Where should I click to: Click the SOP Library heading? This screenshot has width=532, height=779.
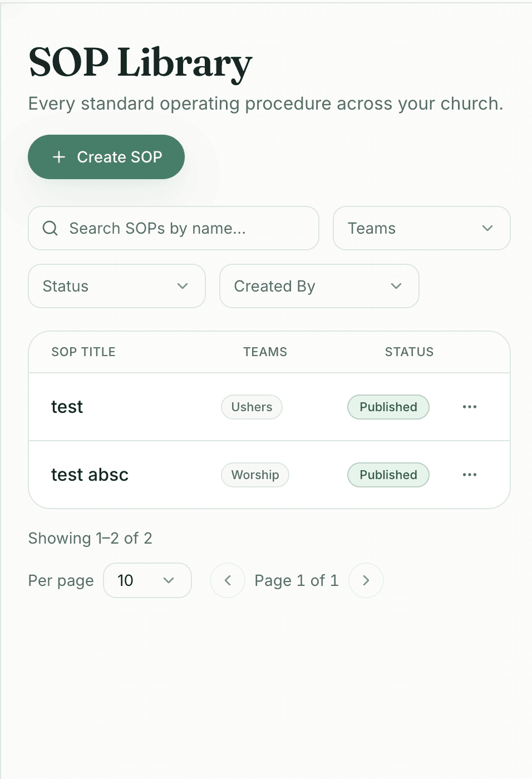pos(140,62)
